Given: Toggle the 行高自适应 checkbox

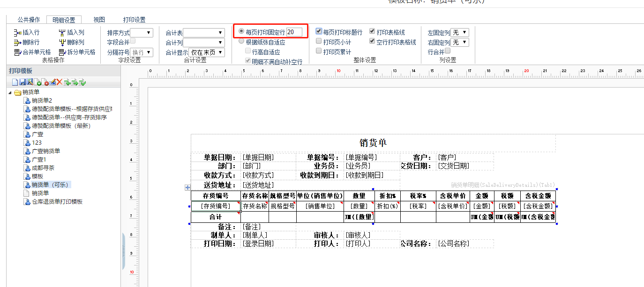Looking at the screenshot, I should point(248,52).
